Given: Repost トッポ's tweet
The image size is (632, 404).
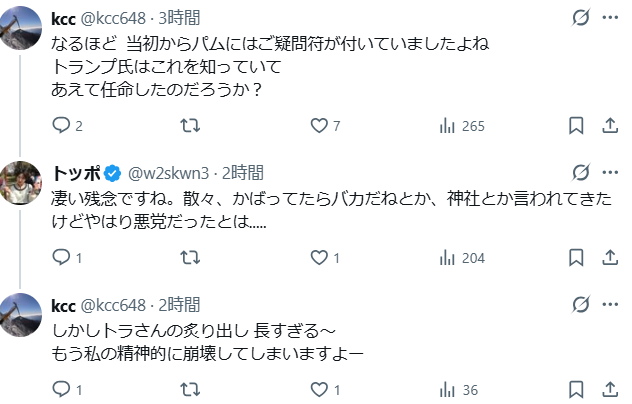Looking at the screenshot, I should pos(188,258).
